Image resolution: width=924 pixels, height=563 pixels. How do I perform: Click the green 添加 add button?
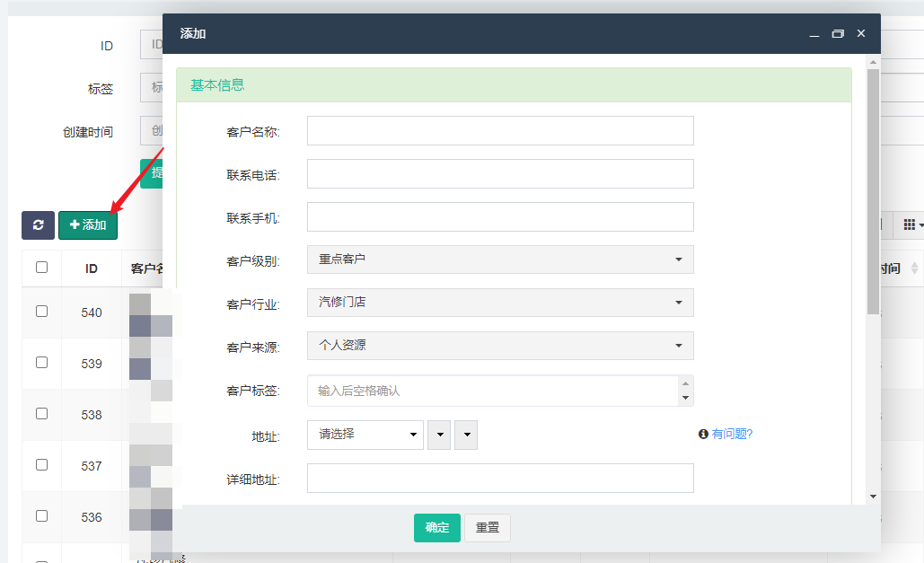pyautogui.click(x=88, y=224)
